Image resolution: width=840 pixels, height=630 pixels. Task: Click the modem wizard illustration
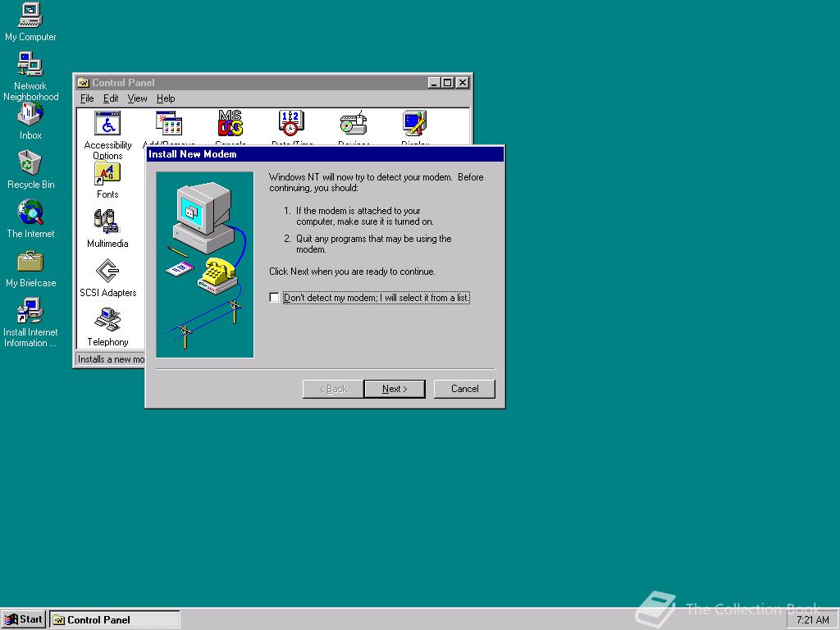(x=204, y=265)
